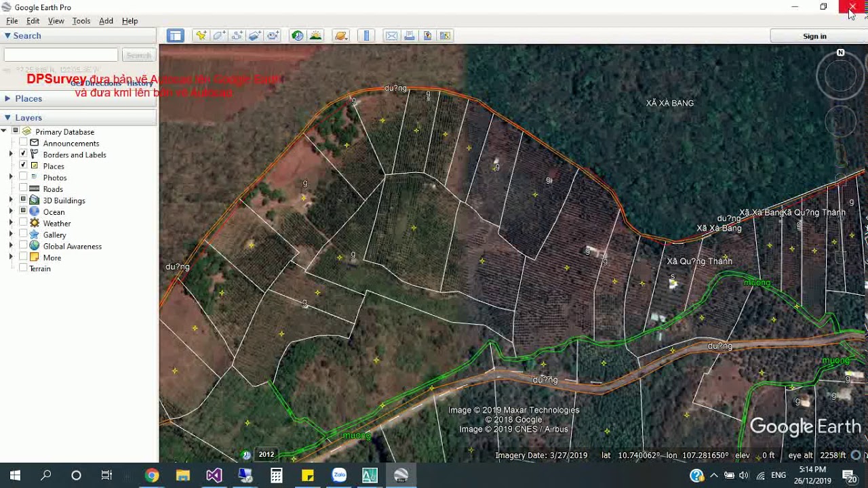The height and width of the screenshot is (488, 868).
Task: Click the Ocean globe layer icon
Action: (x=34, y=211)
